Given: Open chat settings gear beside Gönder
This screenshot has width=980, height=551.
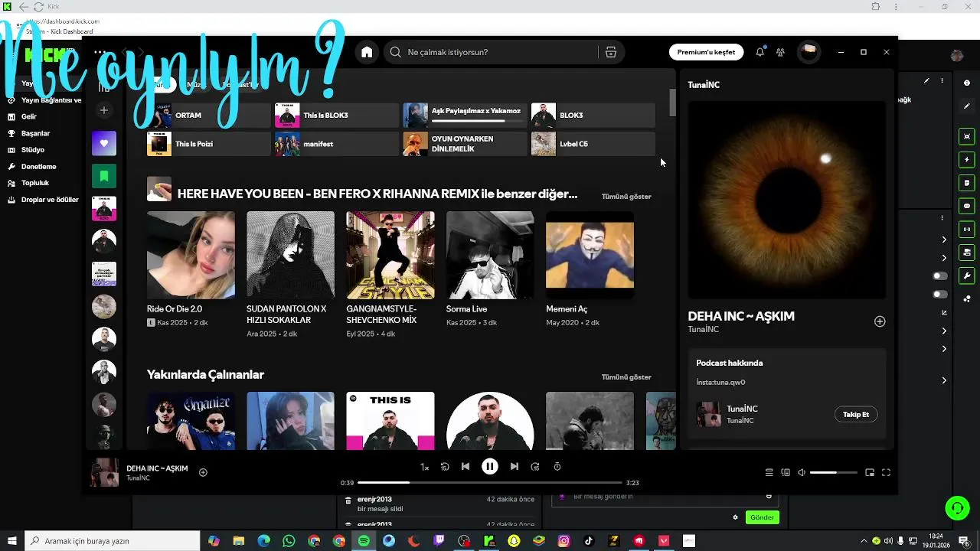Looking at the screenshot, I should [x=735, y=517].
